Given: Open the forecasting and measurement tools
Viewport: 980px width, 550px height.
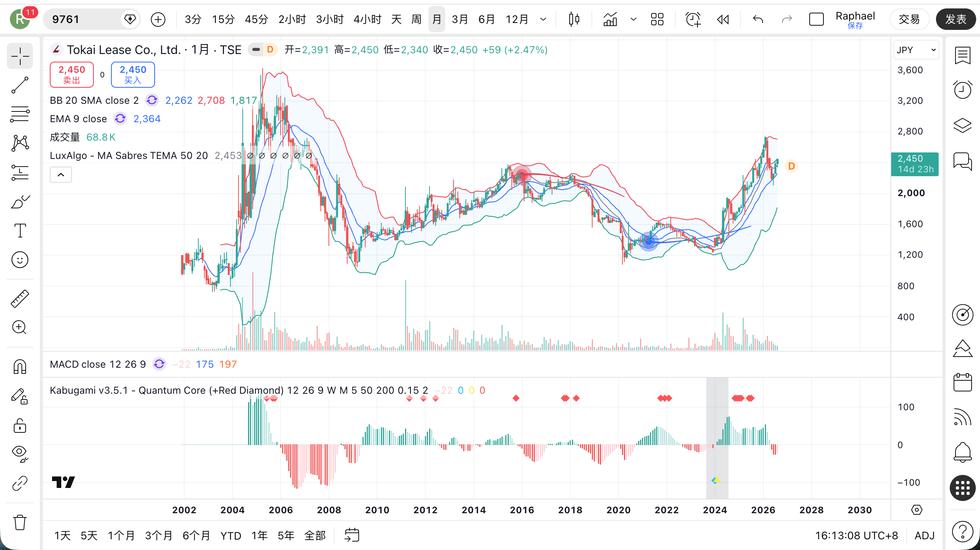Looking at the screenshot, I should 20,172.
